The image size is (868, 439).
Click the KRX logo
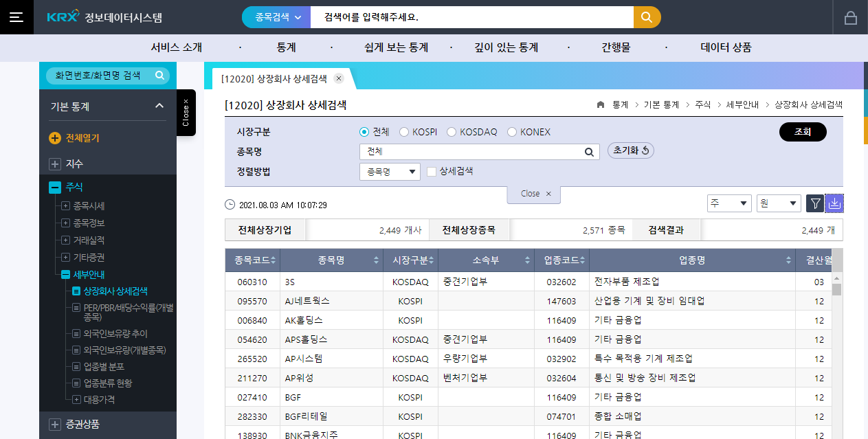(x=63, y=17)
